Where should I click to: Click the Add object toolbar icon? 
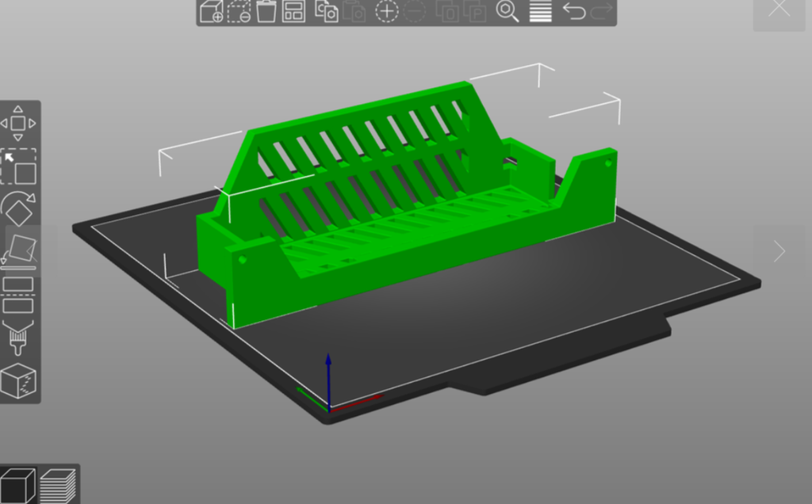pyautogui.click(x=211, y=11)
